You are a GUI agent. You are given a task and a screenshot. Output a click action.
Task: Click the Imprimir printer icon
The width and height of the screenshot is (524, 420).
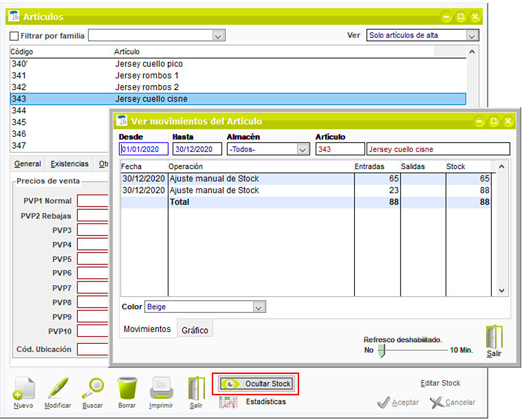pos(160,390)
